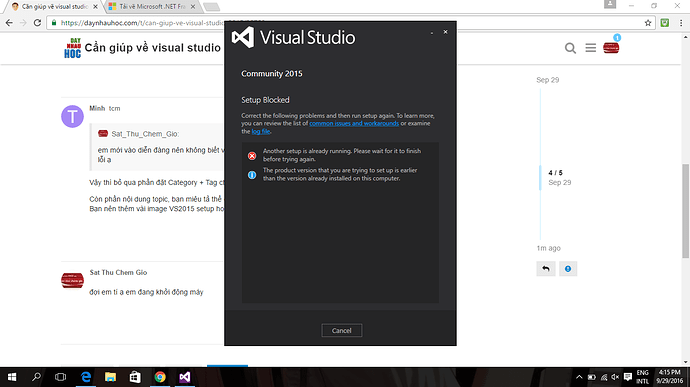Click Sat Thu Chem Gio post avatar
The width and height of the screenshot is (690, 387).
pos(72,280)
